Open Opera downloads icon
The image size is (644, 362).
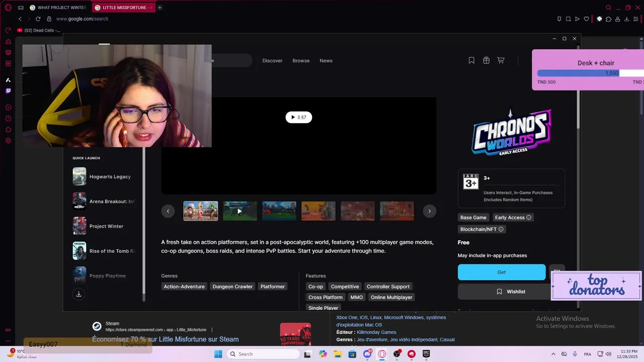click(627, 19)
